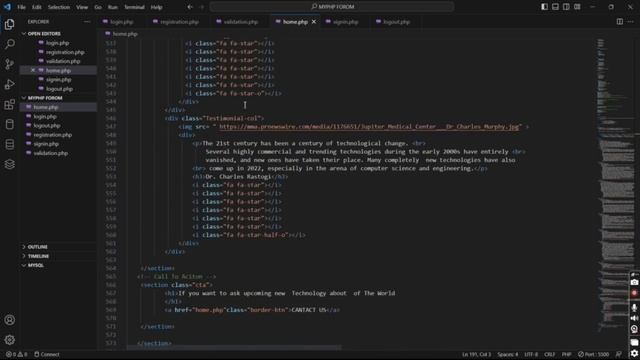Open the database cylinder icon in activity bar
The width and height of the screenshot is (640, 360).
point(9,124)
